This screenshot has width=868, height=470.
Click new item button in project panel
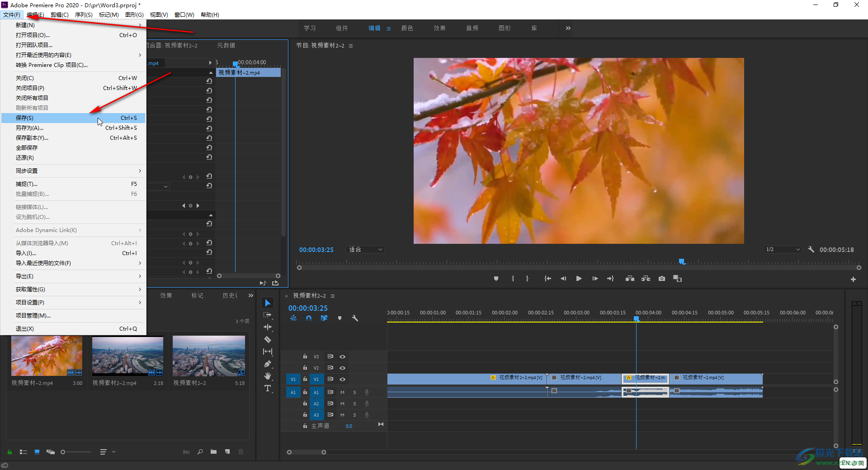pos(227,451)
